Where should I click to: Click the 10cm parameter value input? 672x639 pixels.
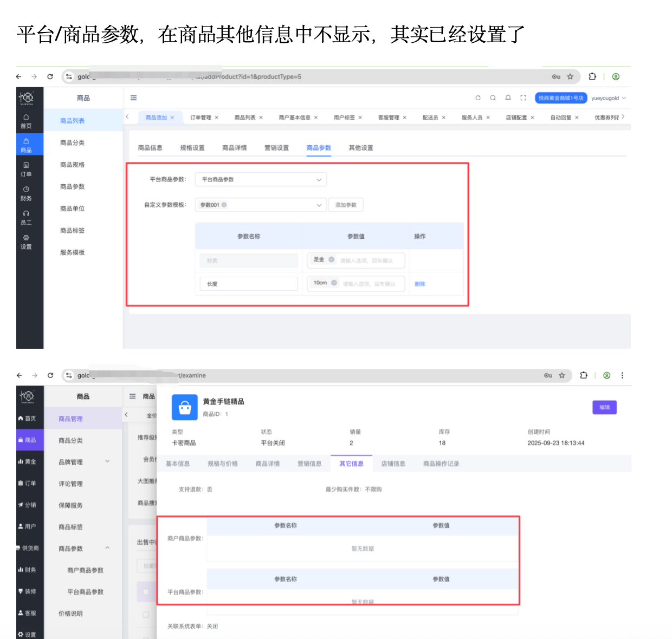click(x=356, y=283)
